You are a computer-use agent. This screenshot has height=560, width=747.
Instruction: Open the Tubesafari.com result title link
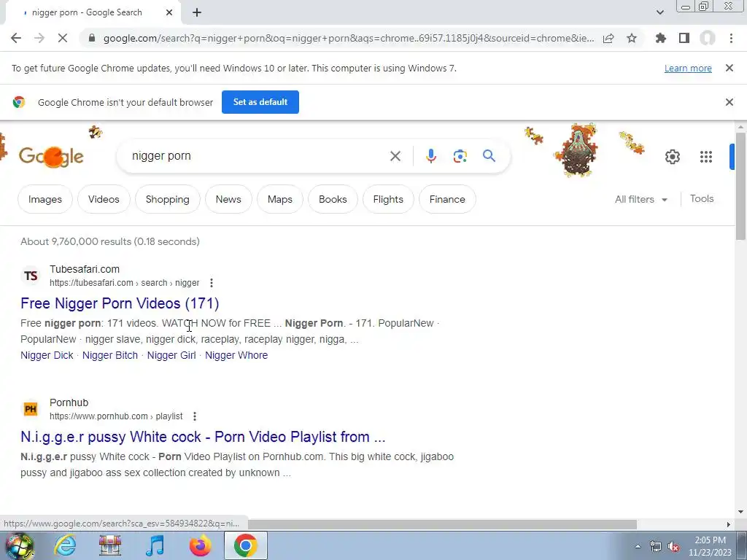pos(120,303)
